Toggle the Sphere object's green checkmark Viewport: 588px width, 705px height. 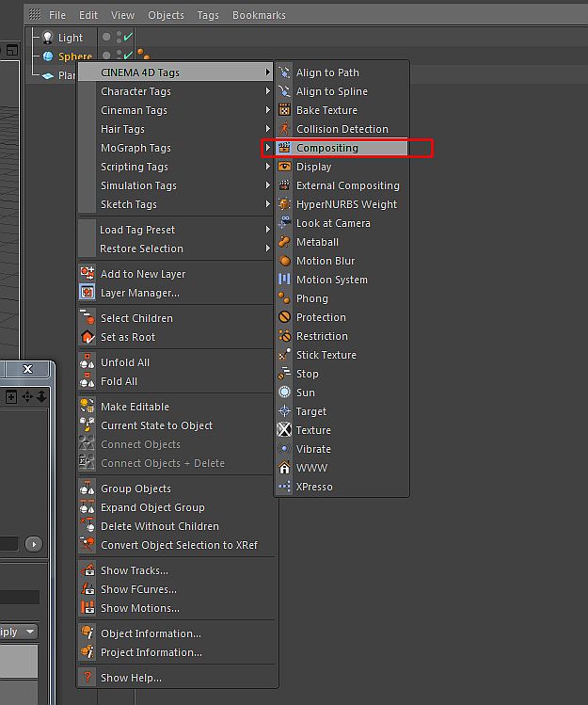pyautogui.click(x=128, y=56)
